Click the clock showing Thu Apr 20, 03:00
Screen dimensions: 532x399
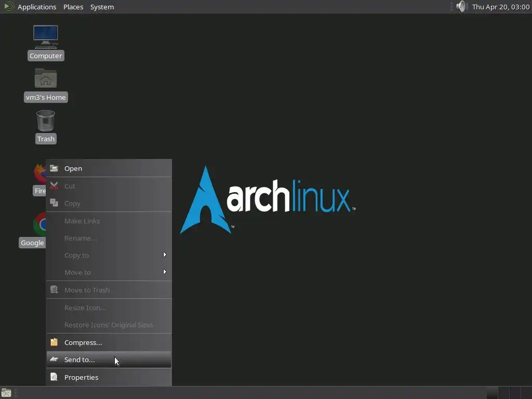500,7
